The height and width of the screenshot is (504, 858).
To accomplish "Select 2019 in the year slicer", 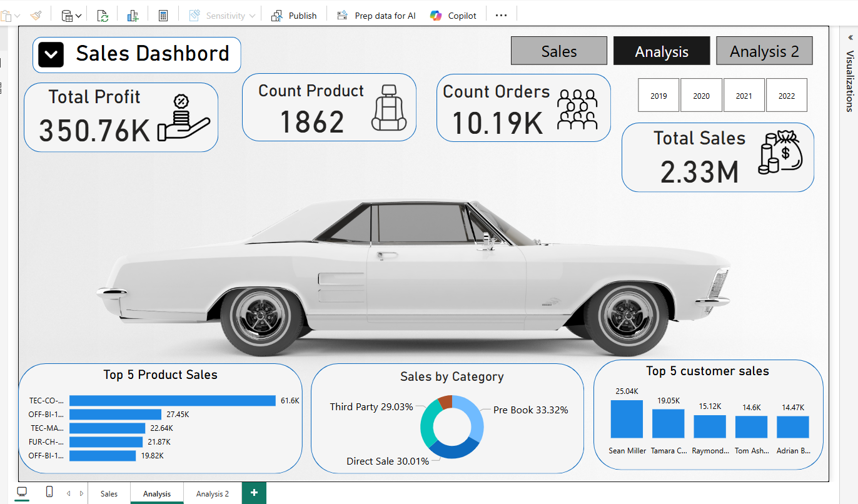I will (659, 96).
